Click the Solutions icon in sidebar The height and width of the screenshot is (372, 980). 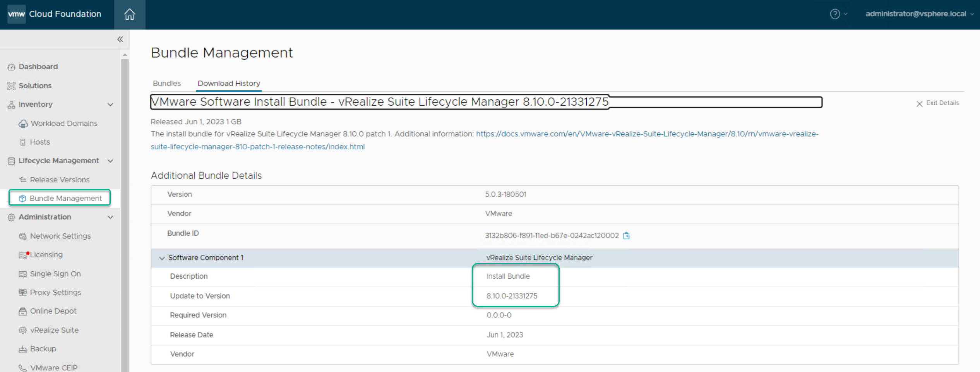(11, 86)
